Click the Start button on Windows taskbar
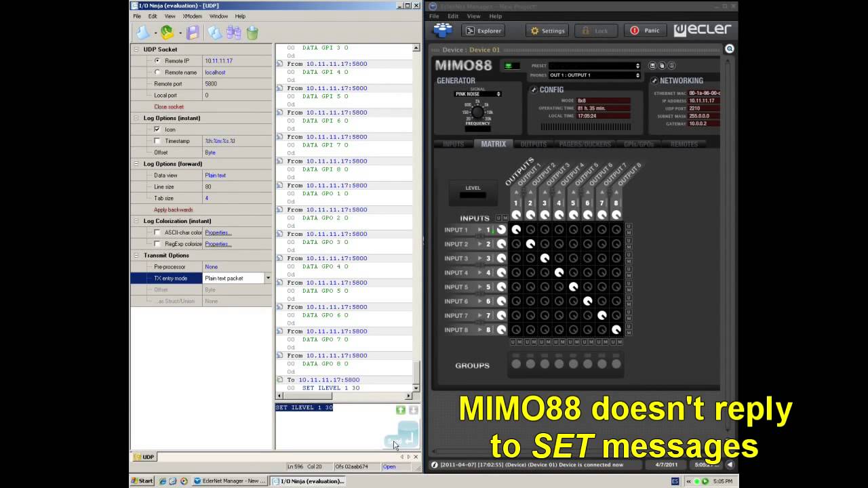The height and width of the screenshot is (488, 868). point(142,481)
